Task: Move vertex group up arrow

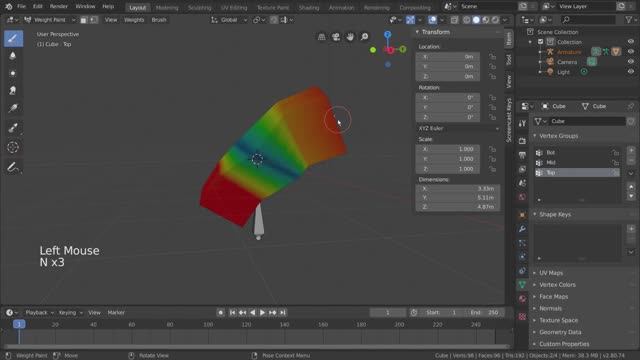Action: [631, 187]
